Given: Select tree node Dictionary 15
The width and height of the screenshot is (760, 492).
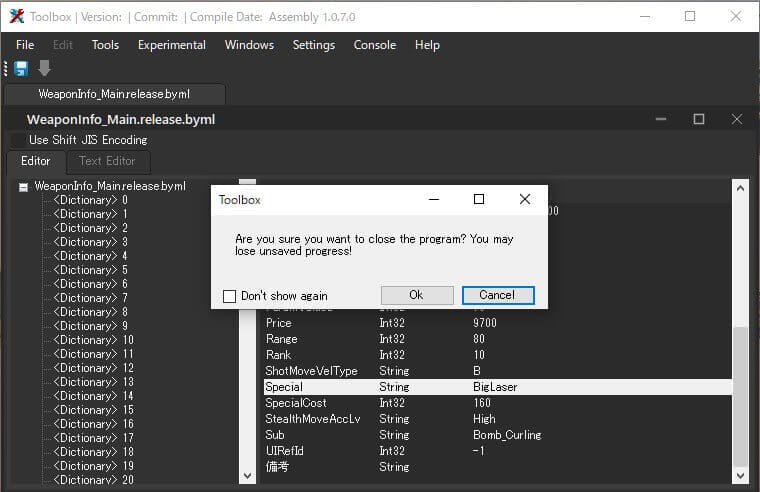Looking at the screenshot, I should (94, 411).
